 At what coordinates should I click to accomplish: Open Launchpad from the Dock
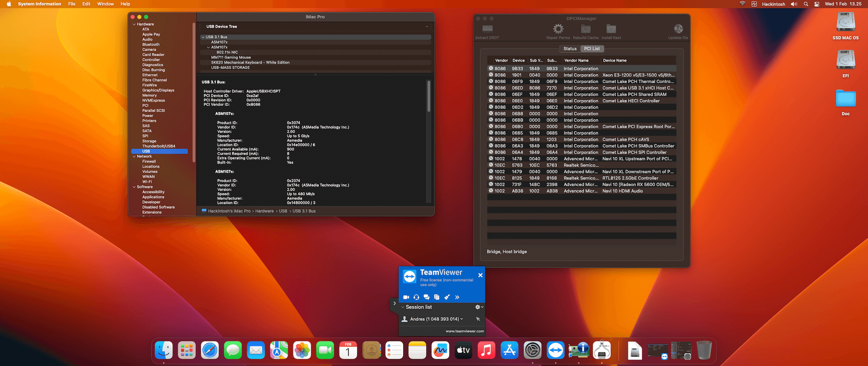(187, 350)
